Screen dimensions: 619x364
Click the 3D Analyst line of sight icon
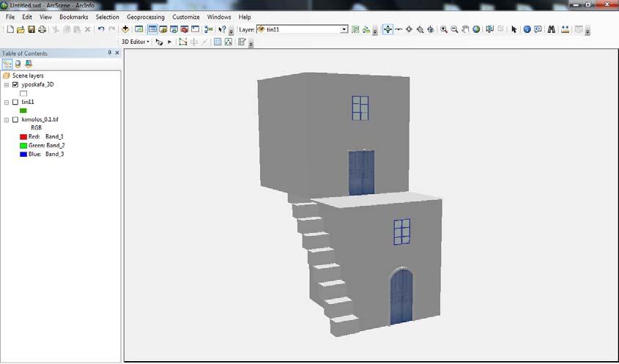point(366,29)
